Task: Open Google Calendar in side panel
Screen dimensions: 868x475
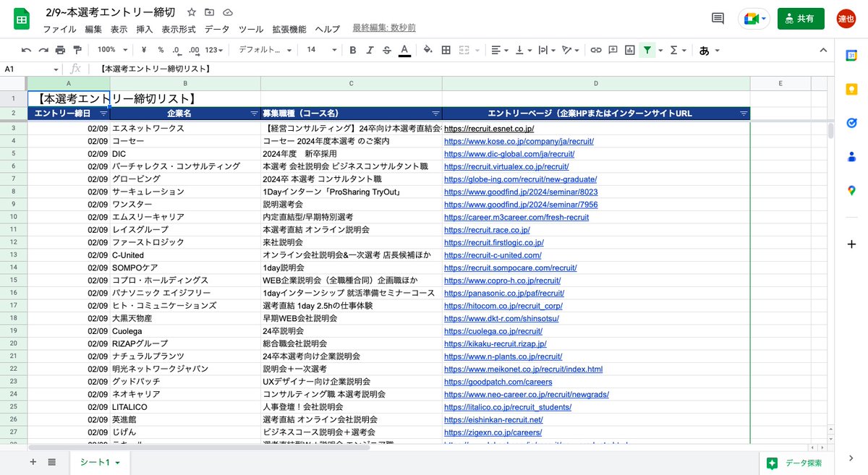Action: pos(851,56)
